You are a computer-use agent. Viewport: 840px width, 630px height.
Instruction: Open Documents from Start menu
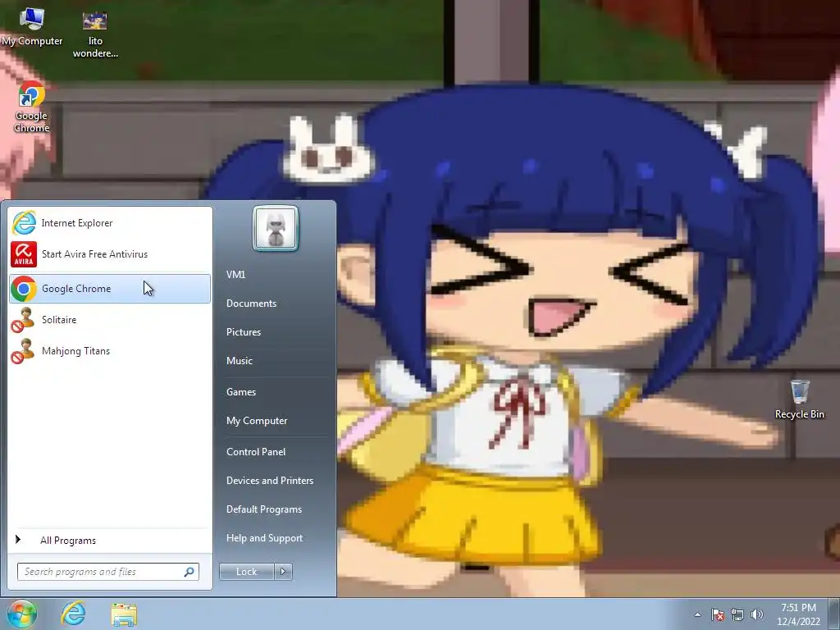click(251, 304)
